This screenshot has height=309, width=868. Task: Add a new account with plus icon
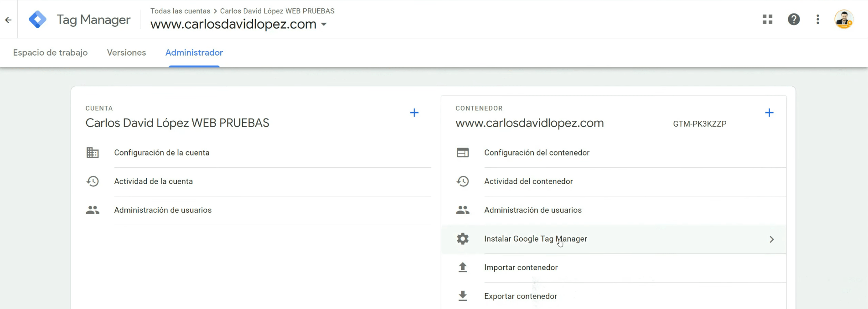[x=414, y=113]
